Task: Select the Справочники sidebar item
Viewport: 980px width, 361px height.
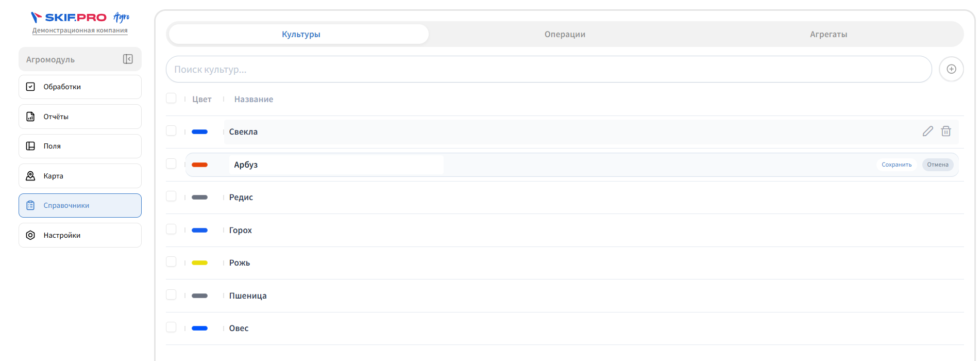Action: [x=80, y=205]
